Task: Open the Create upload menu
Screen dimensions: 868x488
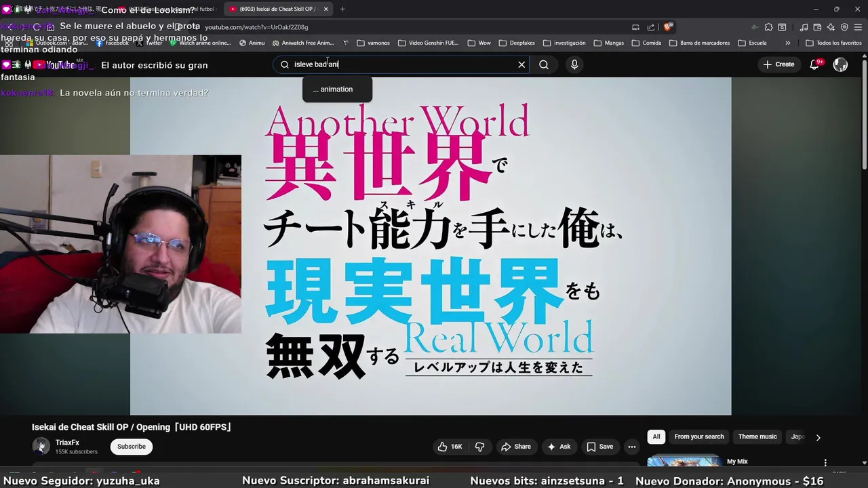Action: click(x=778, y=64)
